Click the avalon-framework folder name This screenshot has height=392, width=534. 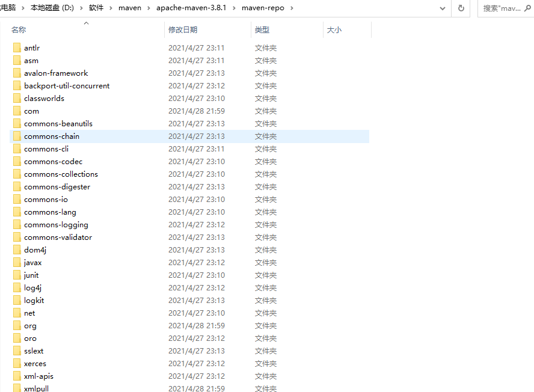[56, 73]
